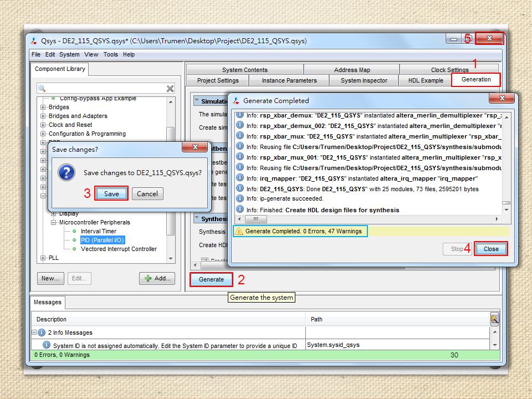Viewport: 532px width, 399px height.
Task: Select PIO (Parallel I/O) in the tree
Action: (103, 240)
